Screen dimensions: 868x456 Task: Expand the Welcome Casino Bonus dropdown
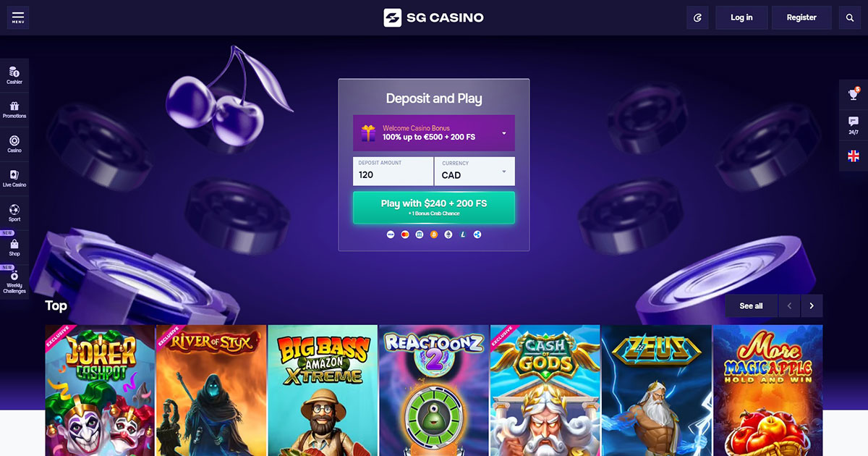[434, 132]
